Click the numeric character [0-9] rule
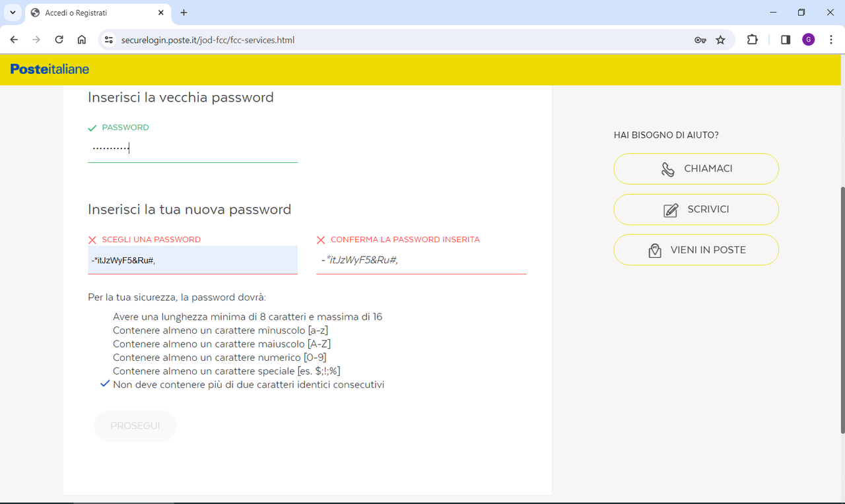 220,358
